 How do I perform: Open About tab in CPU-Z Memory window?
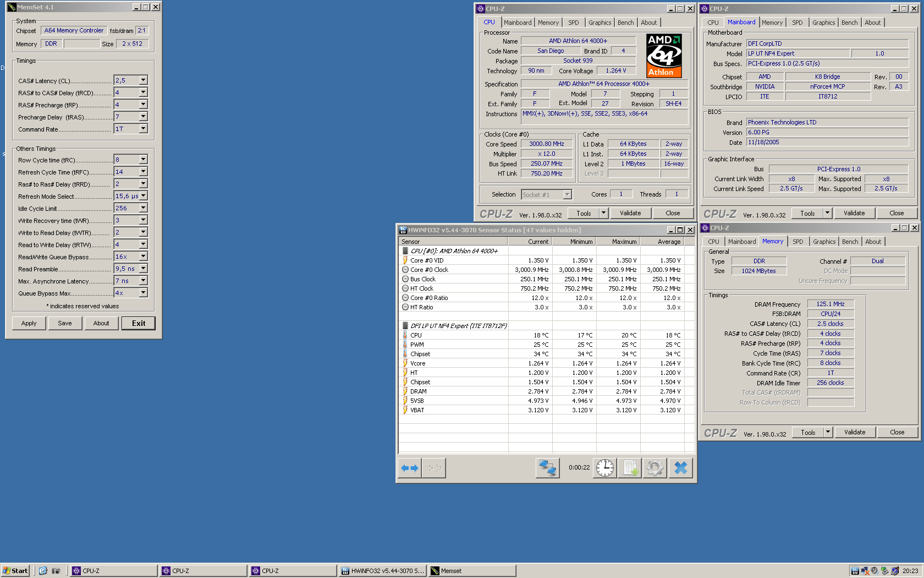point(873,242)
